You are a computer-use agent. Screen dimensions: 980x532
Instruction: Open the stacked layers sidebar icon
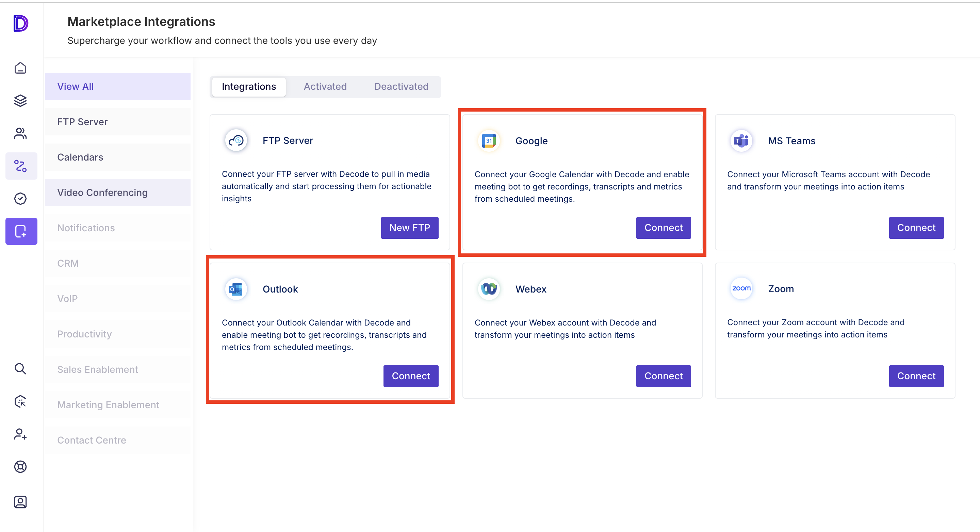click(x=20, y=101)
